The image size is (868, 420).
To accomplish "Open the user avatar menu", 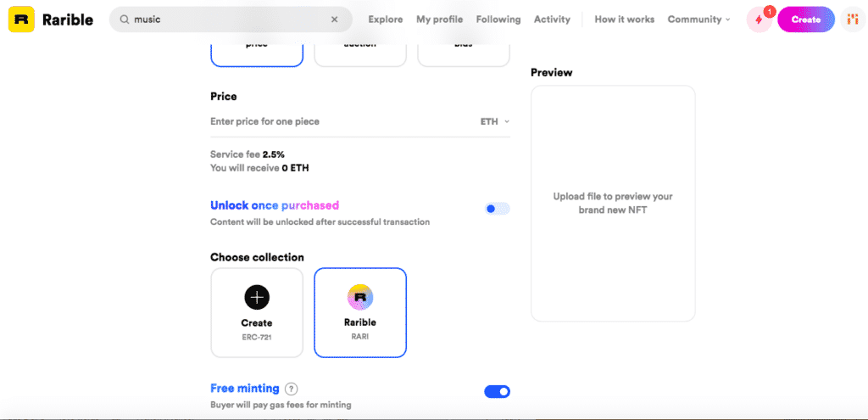I will click(x=853, y=20).
